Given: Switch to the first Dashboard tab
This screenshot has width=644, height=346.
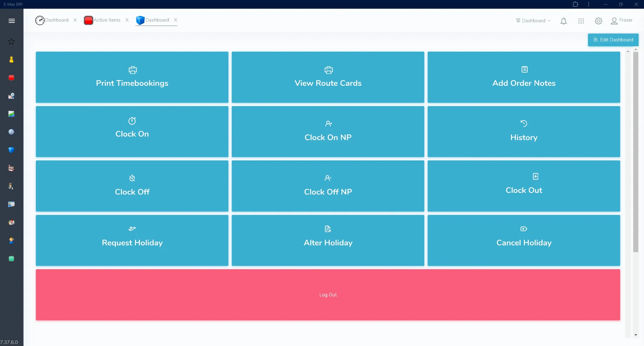Looking at the screenshot, I should click(x=52, y=20).
